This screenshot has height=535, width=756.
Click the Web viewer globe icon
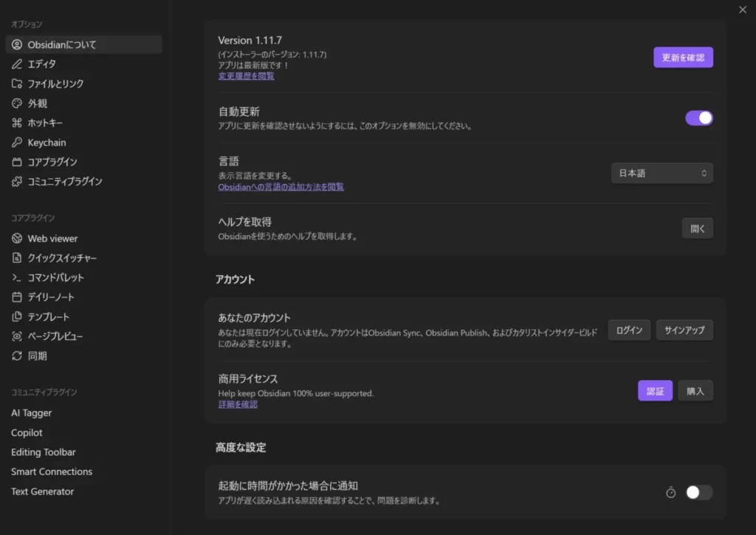(x=16, y=238)
